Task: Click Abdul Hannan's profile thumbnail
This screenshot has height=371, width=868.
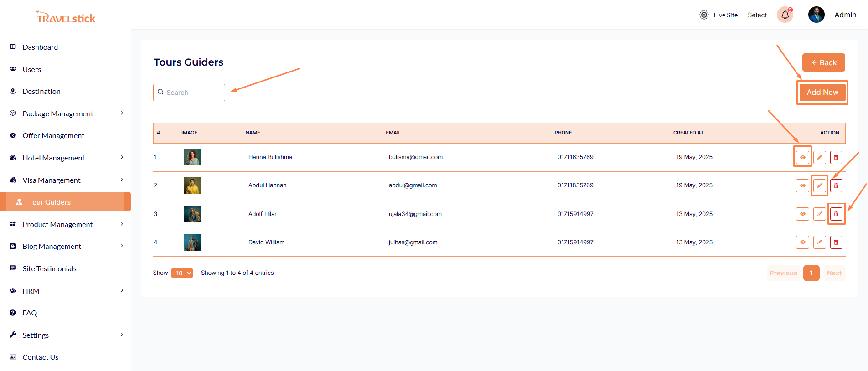Action: [x=192, y=185]
